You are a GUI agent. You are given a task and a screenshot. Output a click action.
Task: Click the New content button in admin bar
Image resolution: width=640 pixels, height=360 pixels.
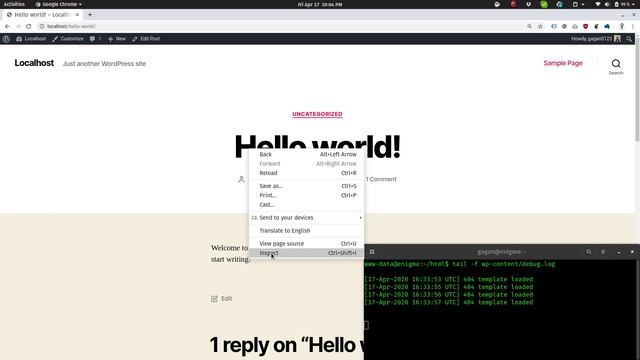tap(117, 39)
